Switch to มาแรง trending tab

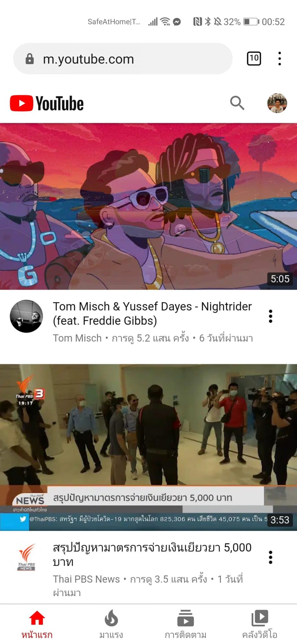(x=111, y=624)
